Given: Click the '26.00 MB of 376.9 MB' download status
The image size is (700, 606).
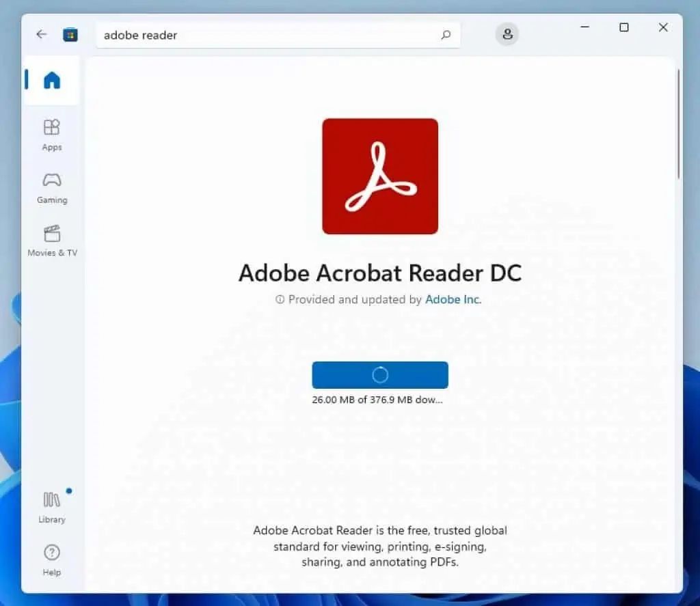Looking at the screenshot, I should point(377,400).
